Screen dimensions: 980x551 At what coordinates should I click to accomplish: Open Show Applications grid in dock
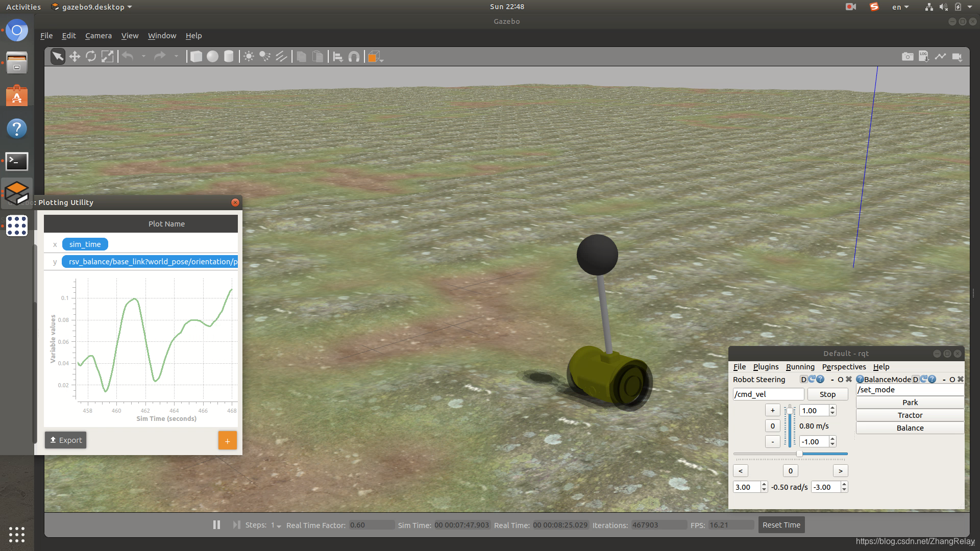pos(17,534)
